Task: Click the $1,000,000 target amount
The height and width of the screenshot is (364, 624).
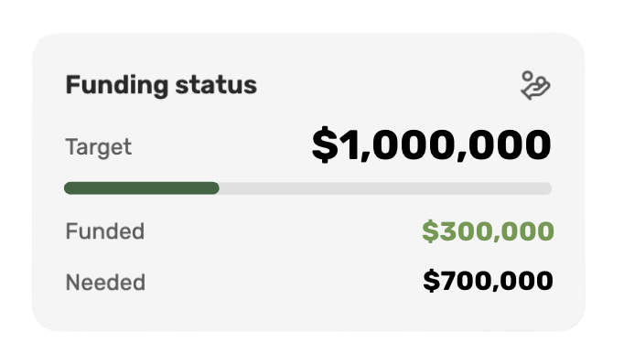Action: (x=432, y=145)
